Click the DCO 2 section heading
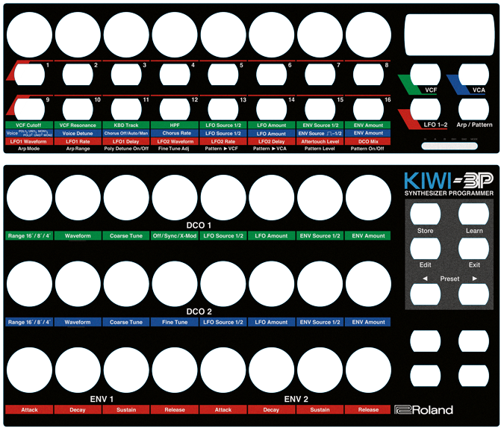This screenshot has width=504, height=431. click(x=199, y=311)
